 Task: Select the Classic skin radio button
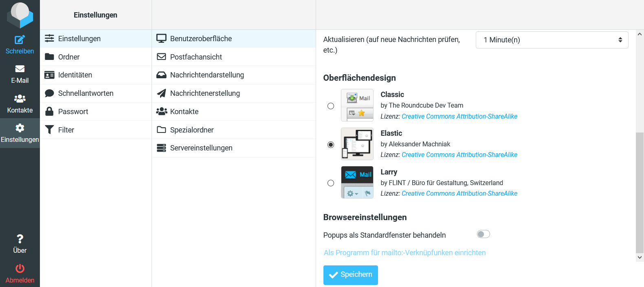(x=331, y=106)
